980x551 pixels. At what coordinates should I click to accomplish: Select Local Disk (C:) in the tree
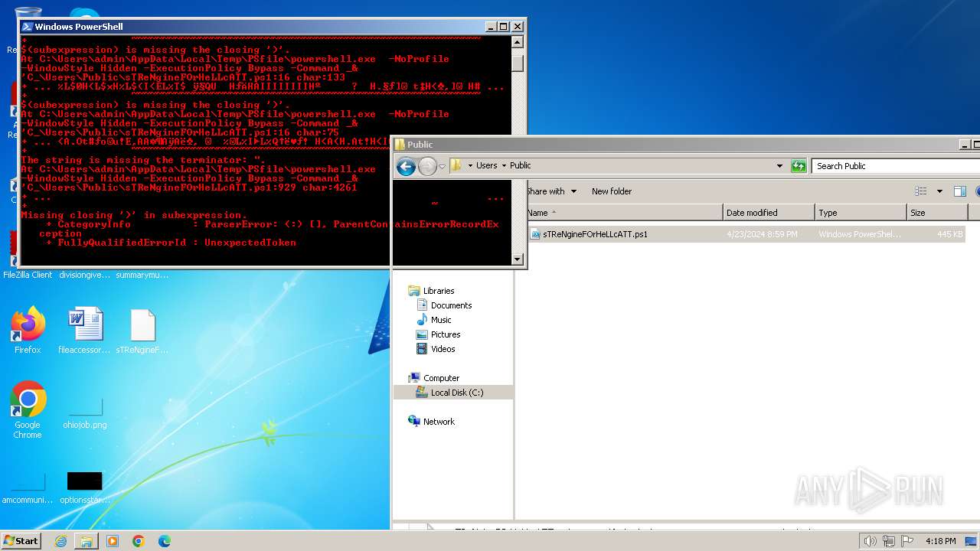[x=453, y=393]
